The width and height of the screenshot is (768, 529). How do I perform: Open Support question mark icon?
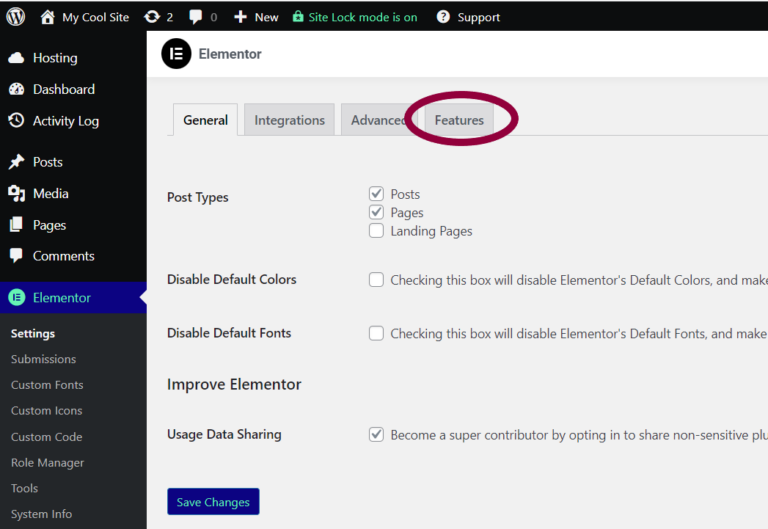pos(443,17)
